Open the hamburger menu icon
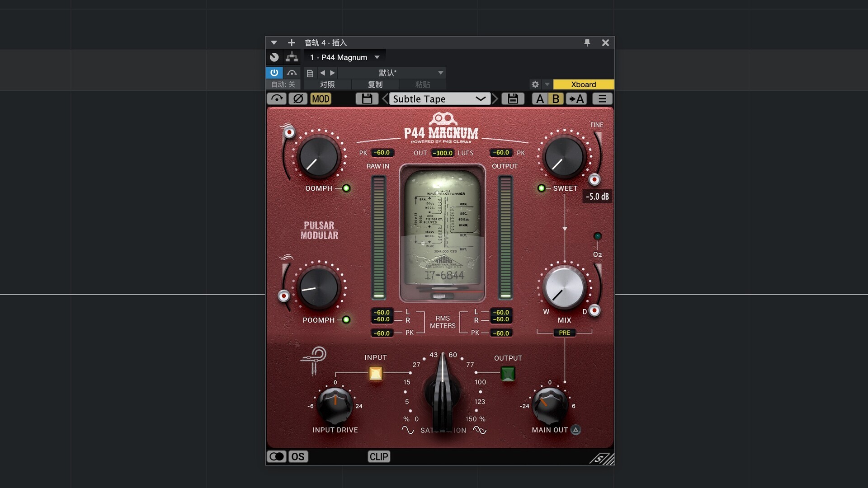This screenshot has width=868, height=488. click(602, 99)
